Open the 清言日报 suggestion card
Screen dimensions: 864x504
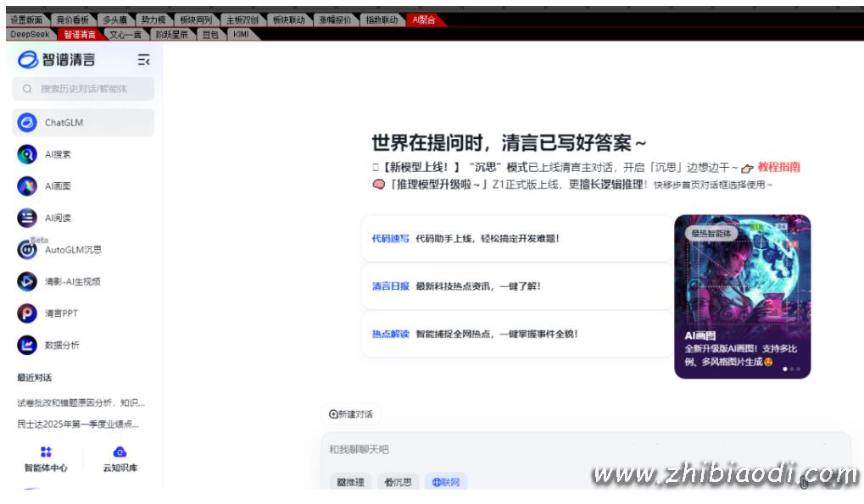click(517, 286)
